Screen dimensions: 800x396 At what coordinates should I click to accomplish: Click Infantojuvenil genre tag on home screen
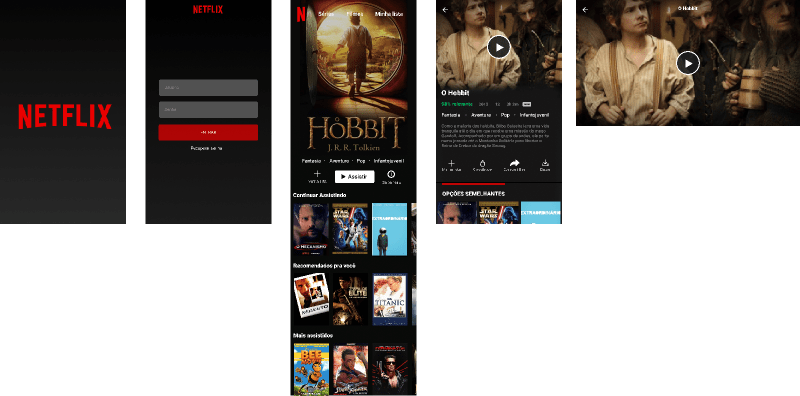pyautogui.click(x=389, y=161)
